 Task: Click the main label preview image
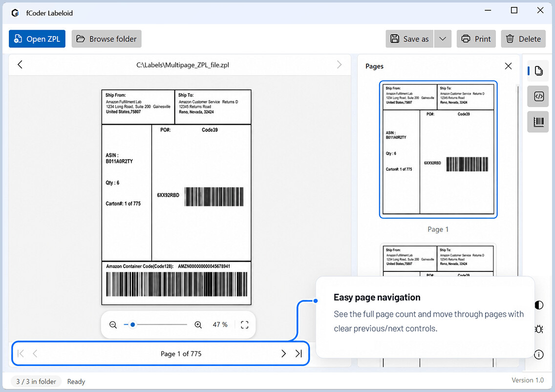pos(176,197)
